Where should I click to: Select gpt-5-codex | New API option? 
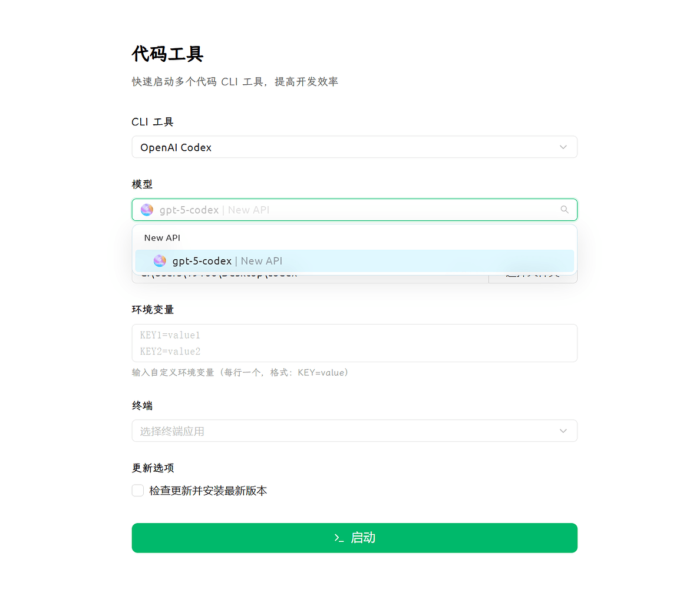355,260
